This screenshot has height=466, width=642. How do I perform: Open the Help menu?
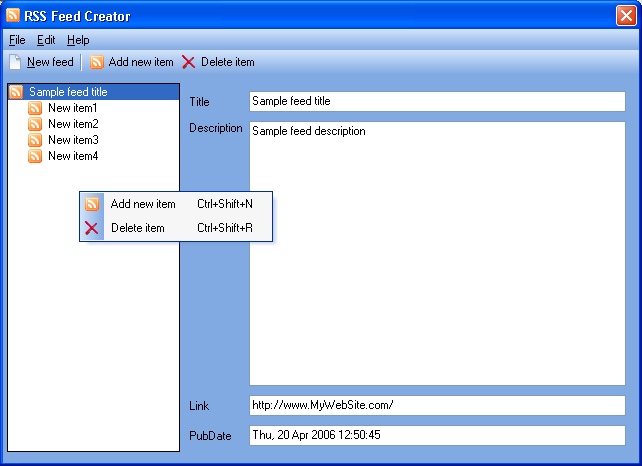tap(78, 40)
